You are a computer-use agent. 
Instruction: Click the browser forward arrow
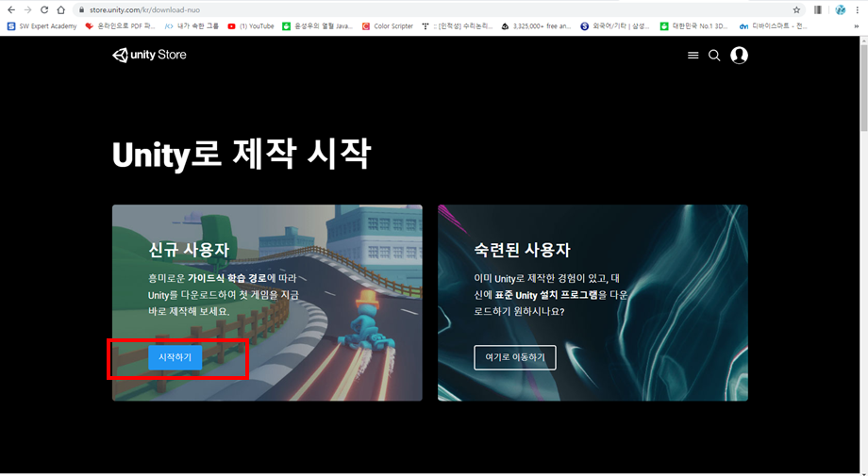[x=27, y=10]
